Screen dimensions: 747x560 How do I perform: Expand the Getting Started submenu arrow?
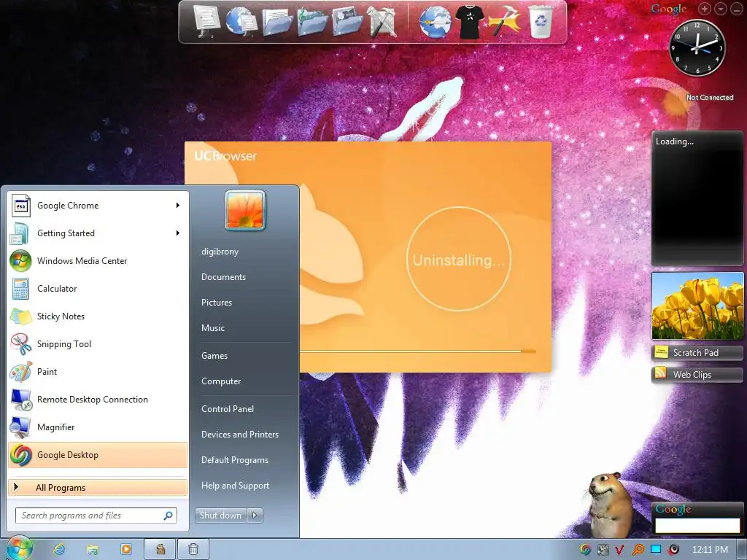[178, 233]
